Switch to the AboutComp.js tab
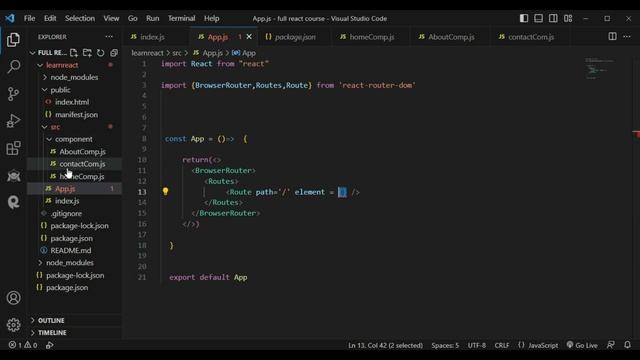640x360 pixels. pyautogui.click(x=451, y=37)
